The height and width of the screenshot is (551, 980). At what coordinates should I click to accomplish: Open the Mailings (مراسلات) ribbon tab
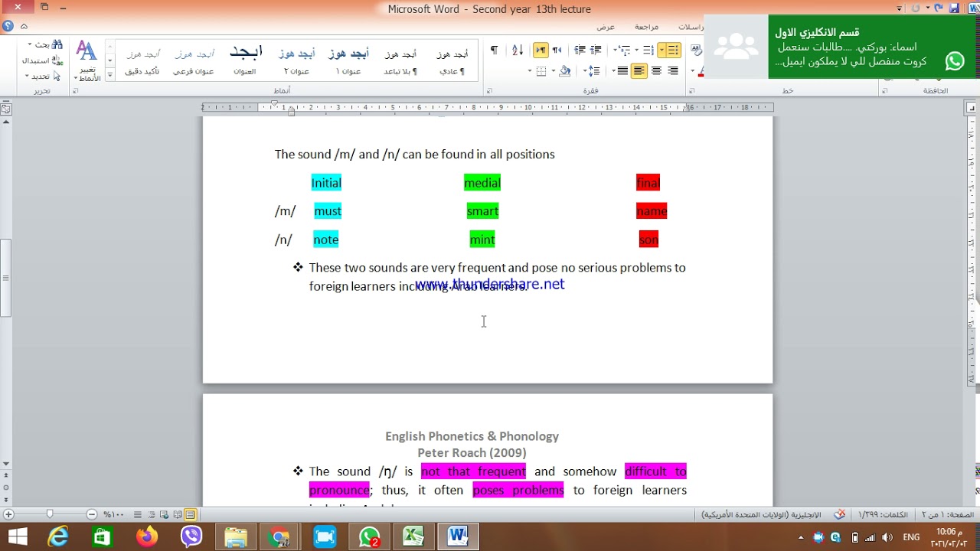tap(691, 27)
